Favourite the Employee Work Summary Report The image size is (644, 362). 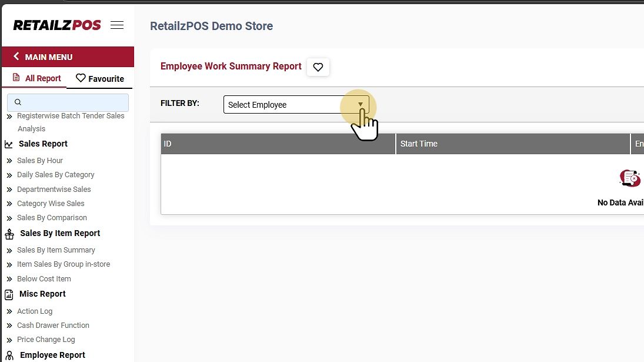click(318, 67)
